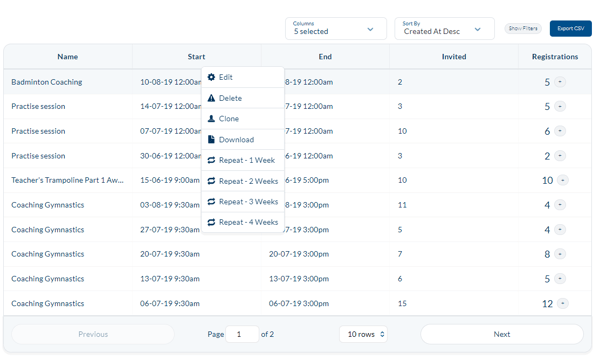Click Teacher's Trampoline Part 1 Aw... name
Image resolution: width=600 pixels, height=360 pixels.
point(67,180)
